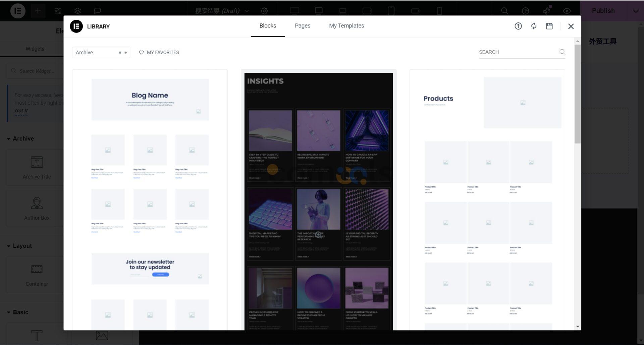The image size is (644, 345).
Task: Select the Image widget icon
Action: coord(102,335)
